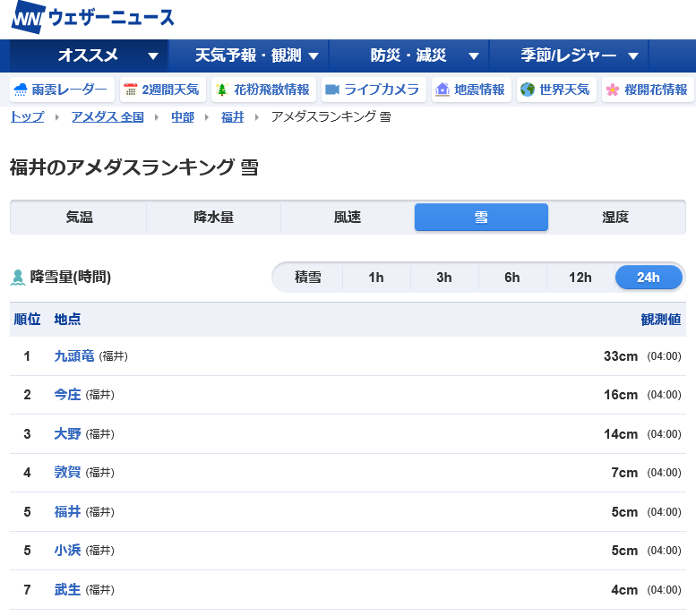Click the 観測値 column header
Screen dimensions: 696x616
(x=661, y=320)
